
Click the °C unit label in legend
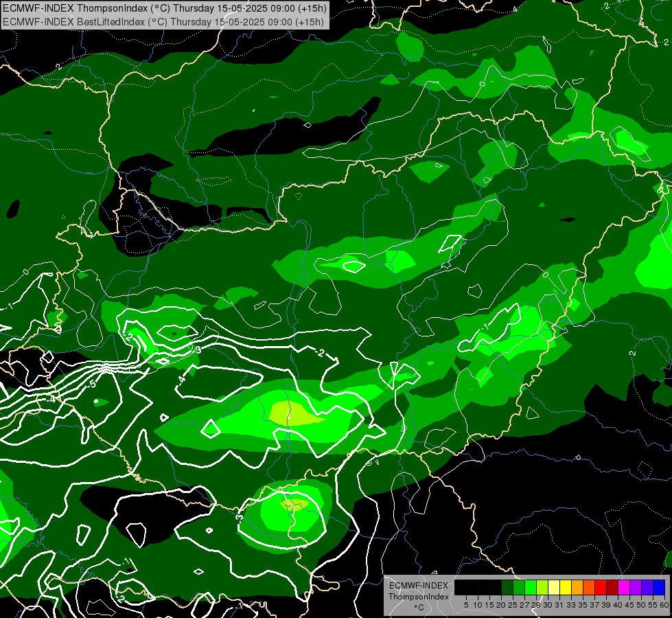coord(419,608)
